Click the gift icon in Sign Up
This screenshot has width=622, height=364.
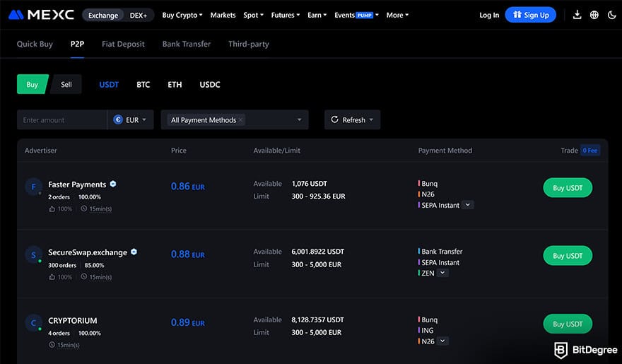[517, 15]
